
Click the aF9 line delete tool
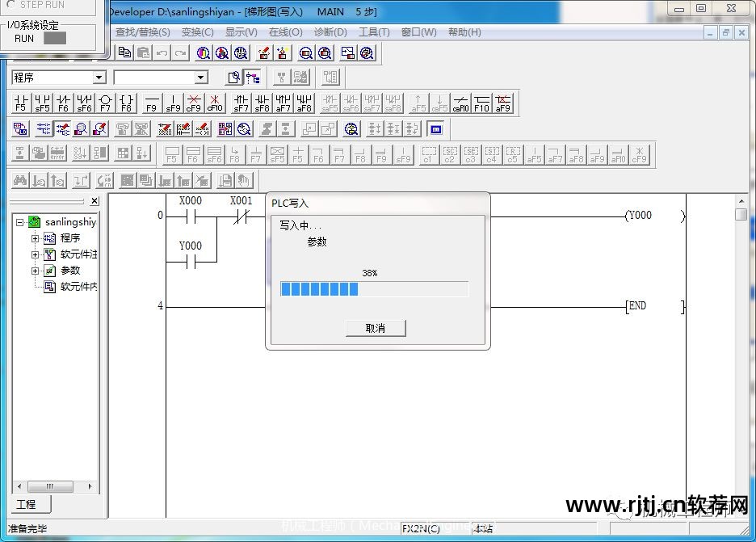point(503,103)
